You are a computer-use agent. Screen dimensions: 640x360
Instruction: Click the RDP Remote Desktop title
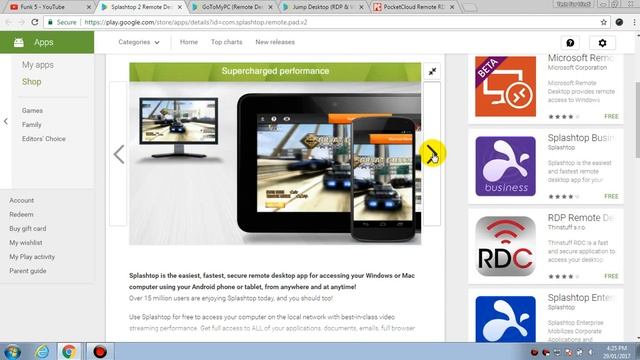click(581, 218)
